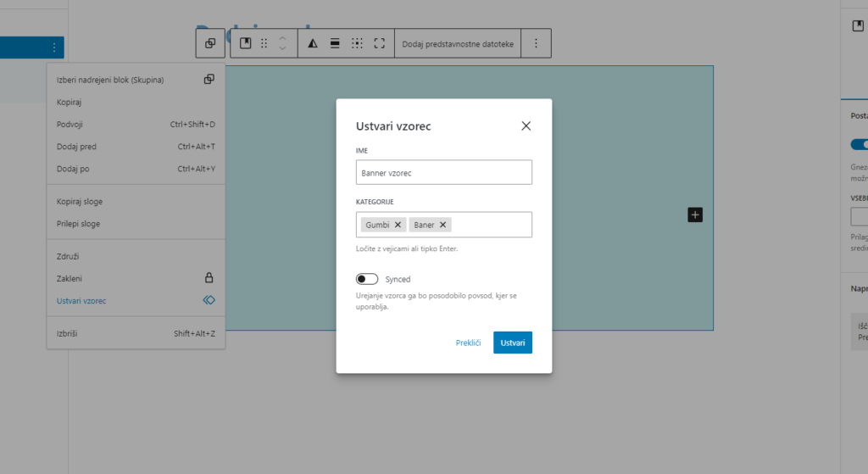868x474 pixels.
Task: Click the sidebar cover block icon
Action: 858,25
